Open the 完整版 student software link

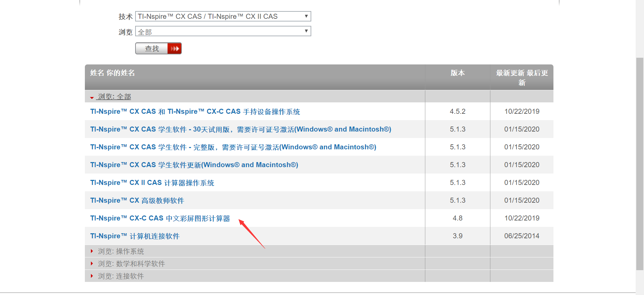coord(233,147)
